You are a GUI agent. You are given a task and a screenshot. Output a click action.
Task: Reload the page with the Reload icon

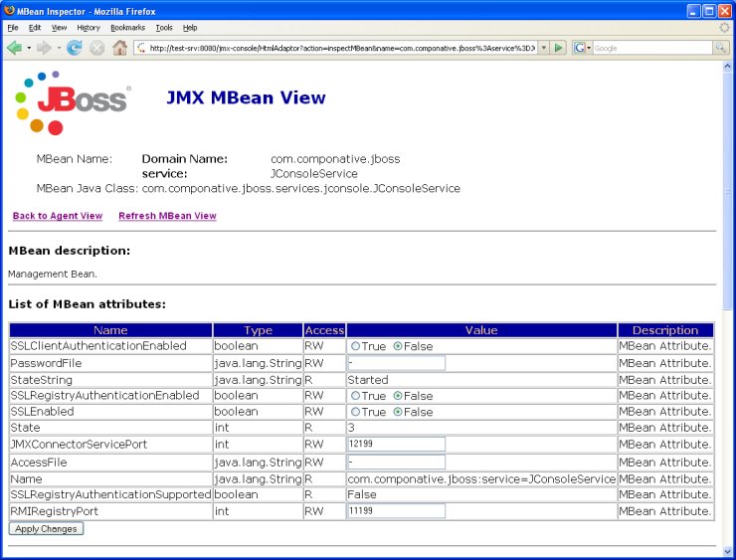[75, 48]
